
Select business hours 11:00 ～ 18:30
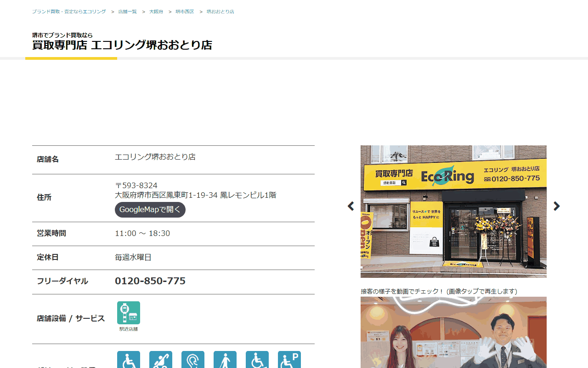tap(142, 233)
